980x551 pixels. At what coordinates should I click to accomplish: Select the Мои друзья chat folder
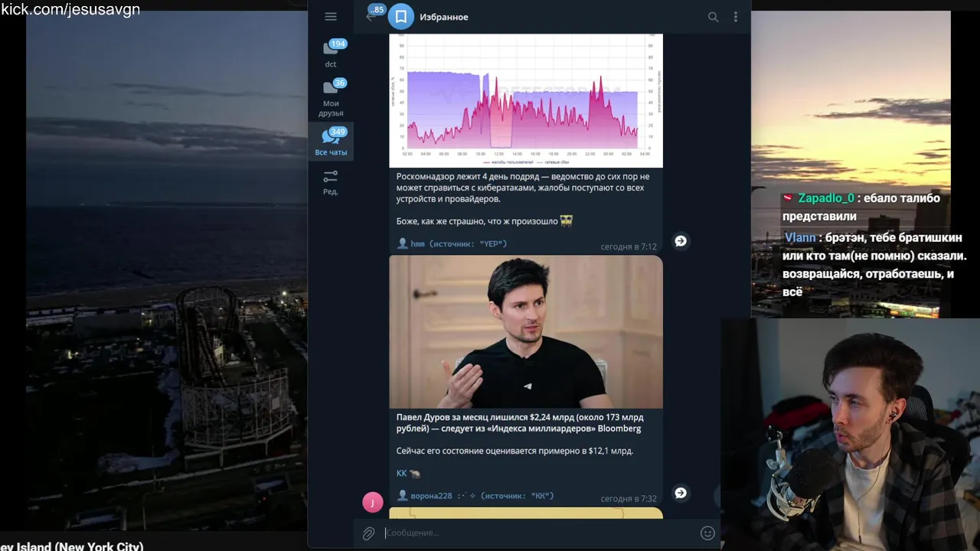pyautogui.click(x=331, y=98)
